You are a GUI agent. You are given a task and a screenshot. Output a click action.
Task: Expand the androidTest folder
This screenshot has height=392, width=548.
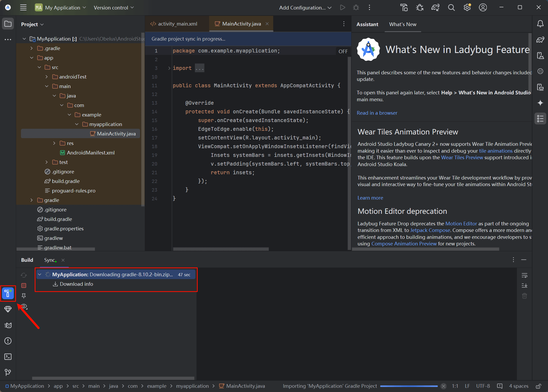coord(47,77)
